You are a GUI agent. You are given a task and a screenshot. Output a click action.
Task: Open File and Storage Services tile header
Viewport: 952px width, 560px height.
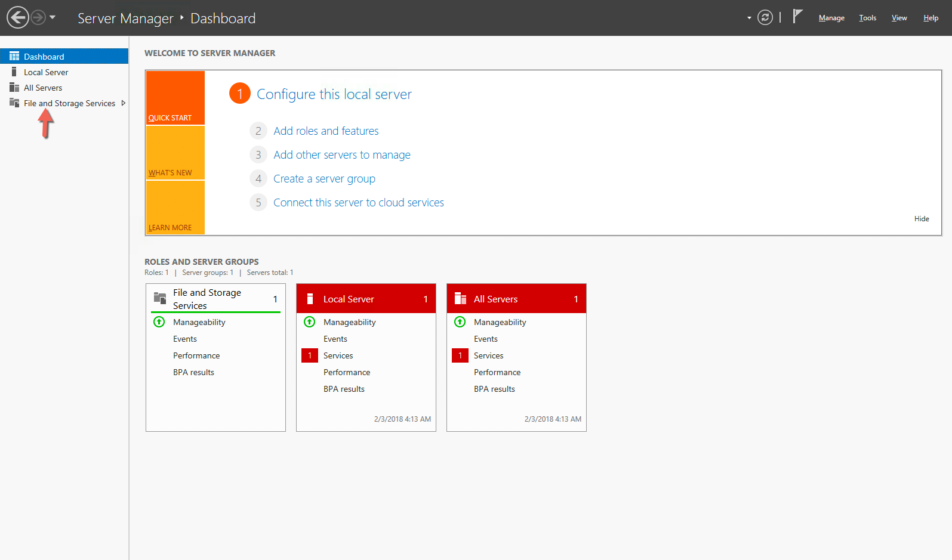pos(215,298)
